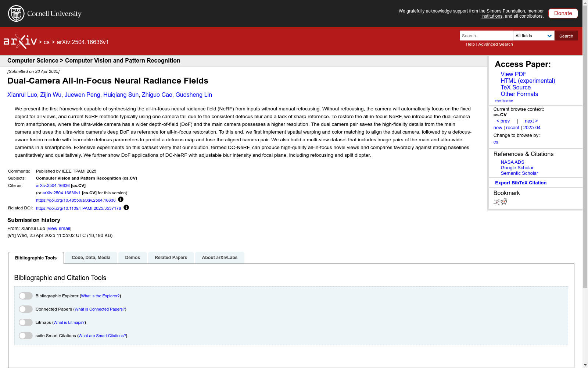Enable the Connected Papers toggle
Image resolution: width=588 pixels, height=368 pixels.
pyautogui.click(x=26, y=309)
